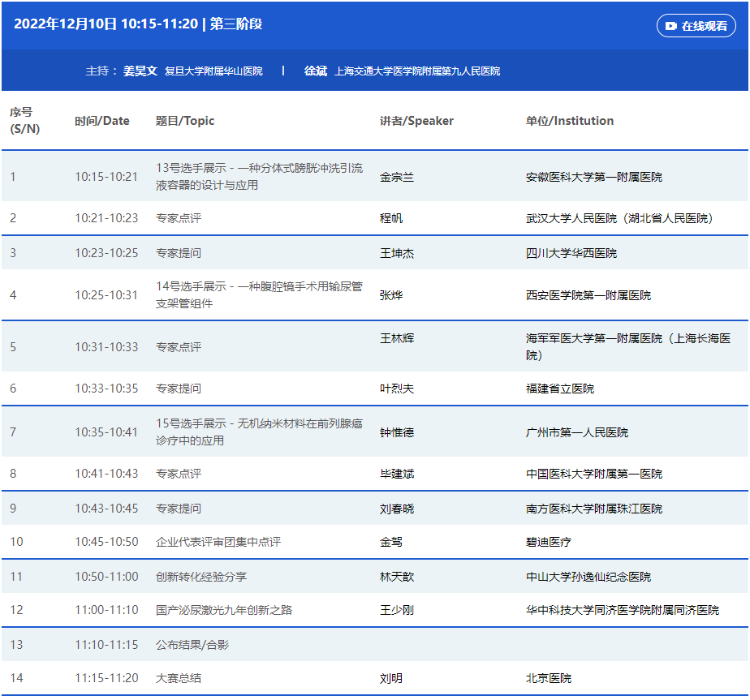Click speaker 林天歆

[x=397, y=577]
